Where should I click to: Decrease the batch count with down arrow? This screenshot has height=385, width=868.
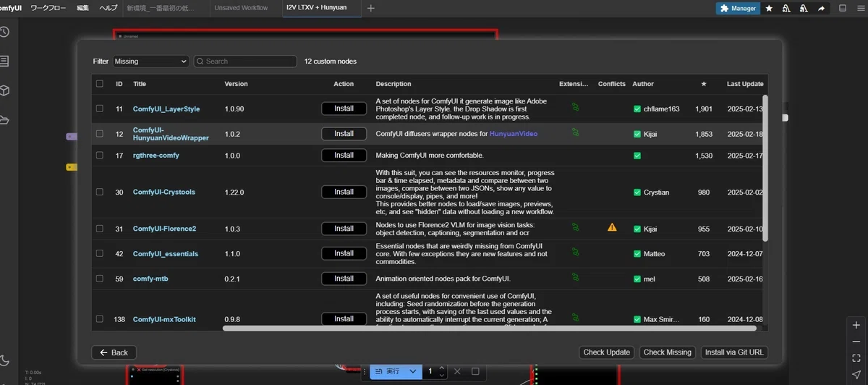point(441,375)
